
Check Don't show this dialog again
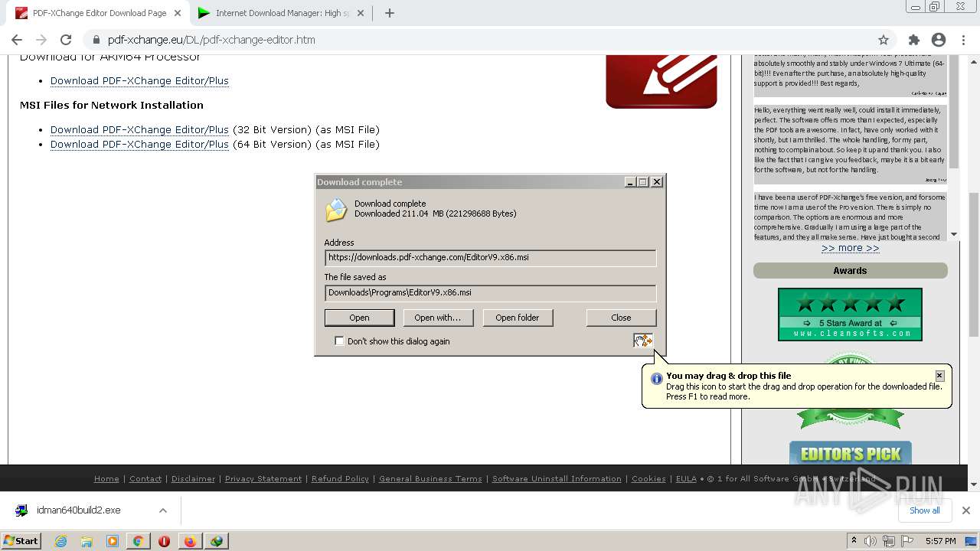click(x=339, y=341)
